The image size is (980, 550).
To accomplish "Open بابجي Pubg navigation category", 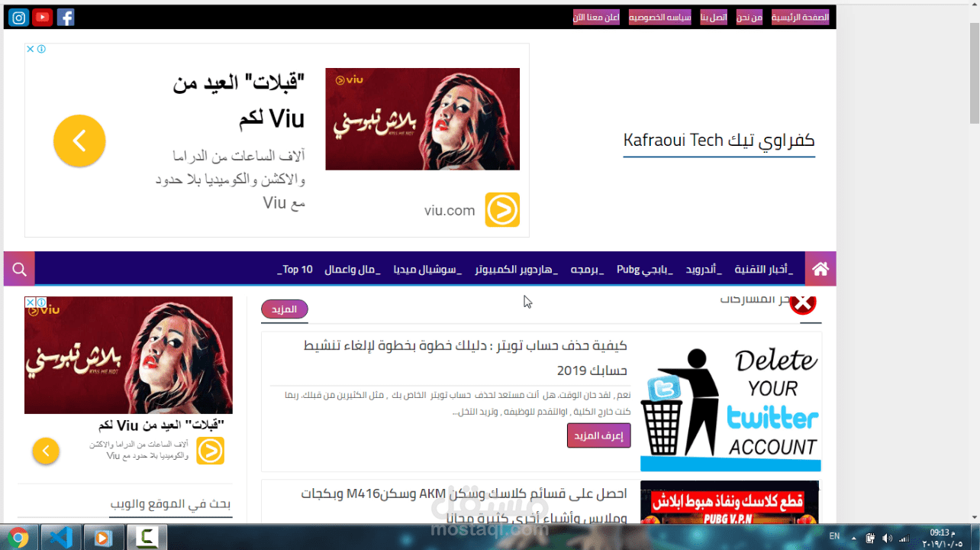I will click(x=645, y=270).
